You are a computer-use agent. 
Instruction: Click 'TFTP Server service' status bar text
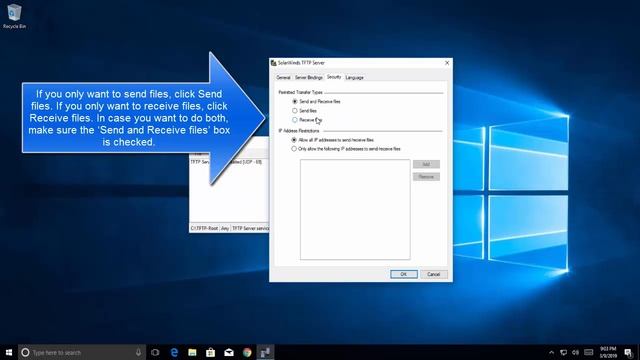[250, 229]
